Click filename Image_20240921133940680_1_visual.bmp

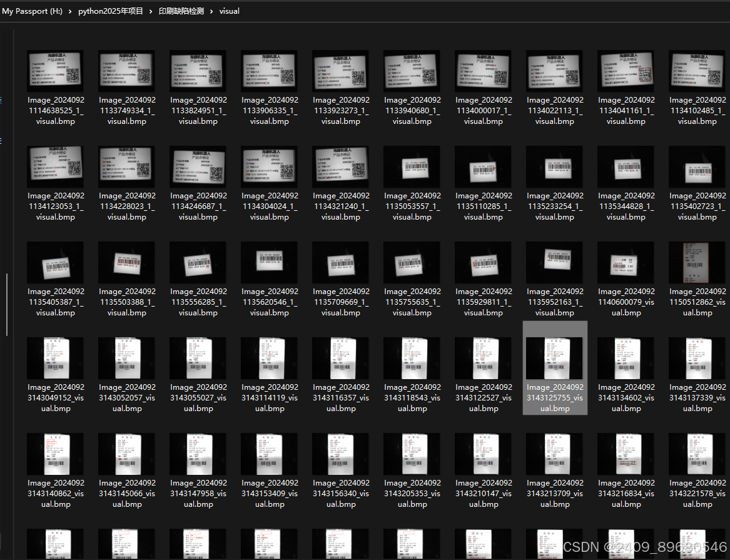[x=412, y=111]
